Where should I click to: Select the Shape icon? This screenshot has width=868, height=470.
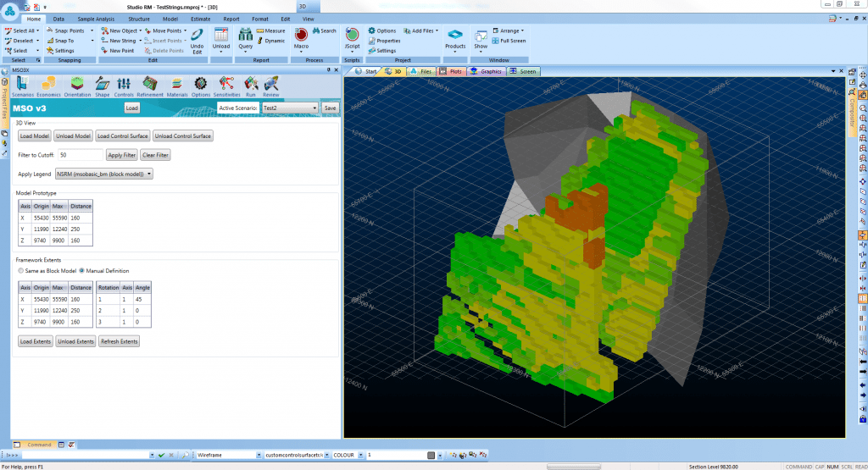coord(103,86)
